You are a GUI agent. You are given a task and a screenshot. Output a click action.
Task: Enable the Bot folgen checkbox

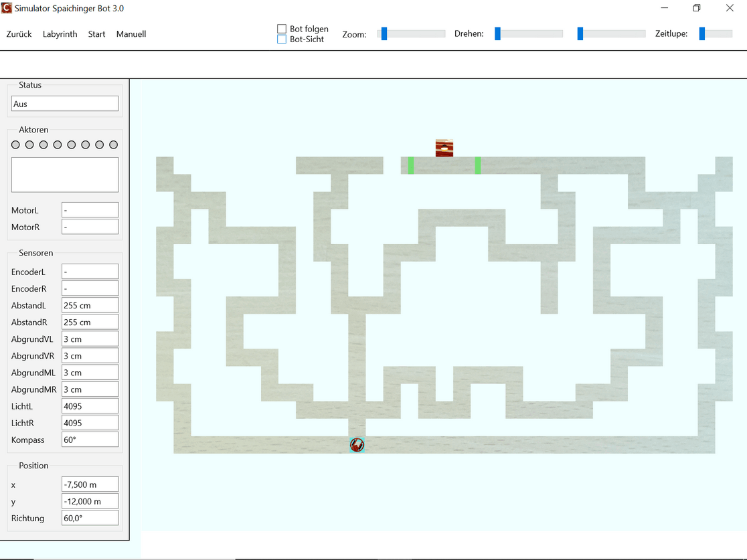click(282, 29)
